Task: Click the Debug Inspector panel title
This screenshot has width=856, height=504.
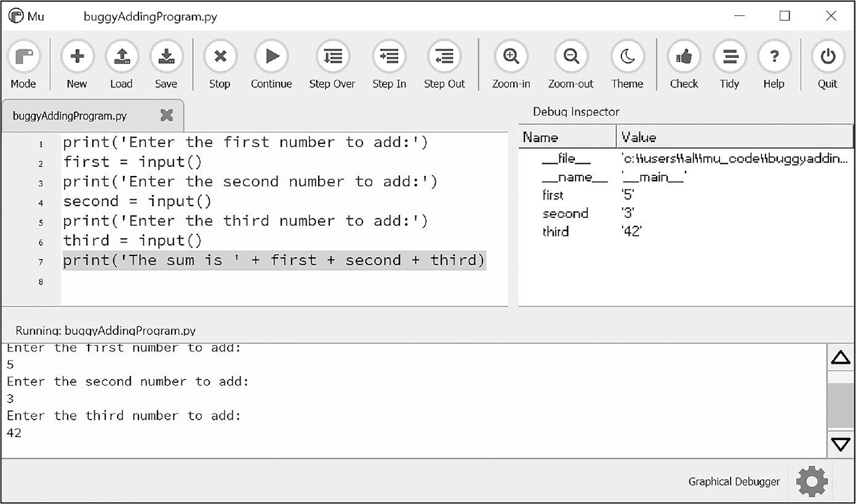Action: [x=576, y=111]
